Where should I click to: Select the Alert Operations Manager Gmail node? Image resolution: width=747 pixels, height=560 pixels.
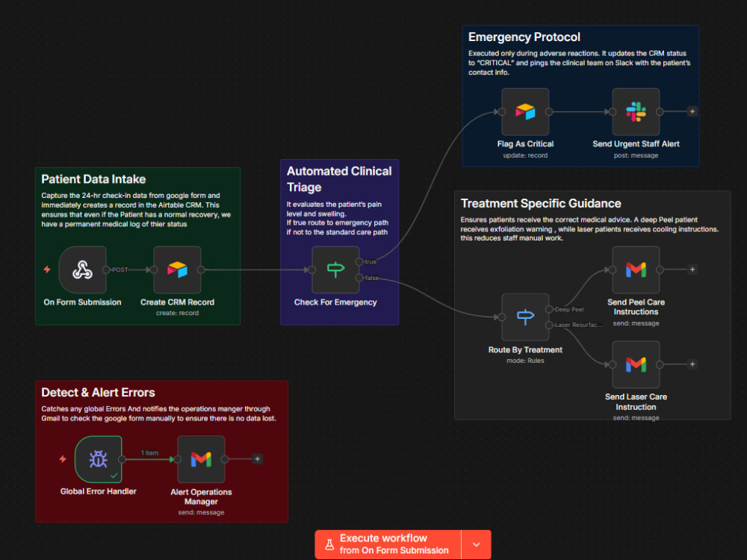(x=201, y=459)
